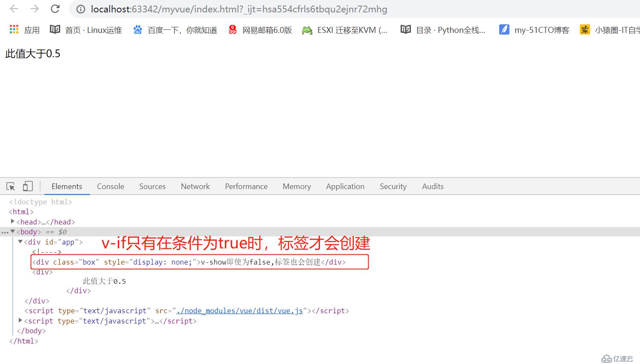640x364 pixels.
Task: Click the yellow 猿 bookmark icon
Action: click(x=585, y=29)
